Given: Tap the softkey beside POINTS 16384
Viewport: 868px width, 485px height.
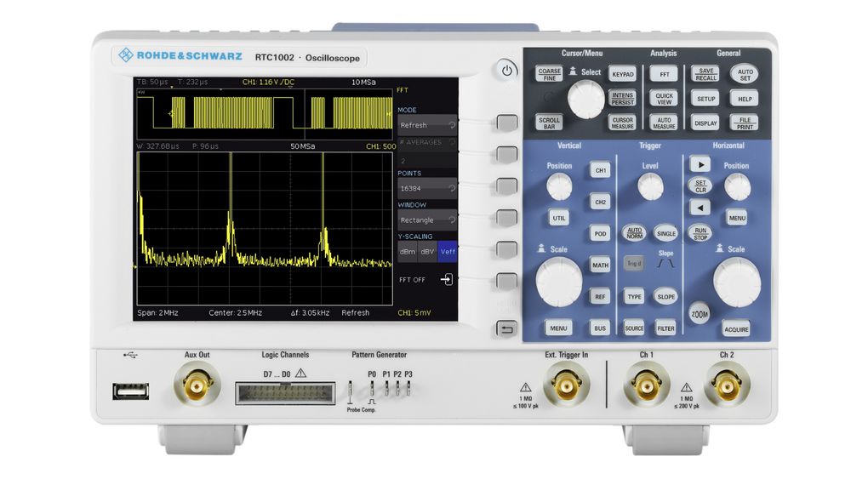Looking at the screenshot, I should 506,185.
